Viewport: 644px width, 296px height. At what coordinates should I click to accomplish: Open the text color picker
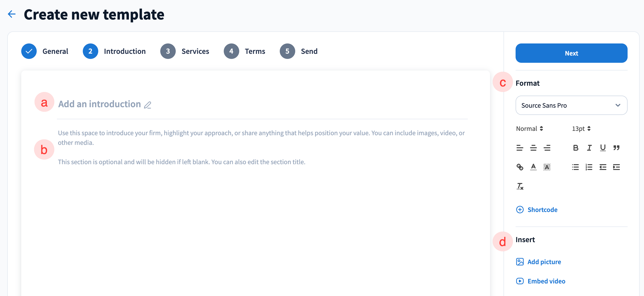pyautogui.click(x=533, y=167)
